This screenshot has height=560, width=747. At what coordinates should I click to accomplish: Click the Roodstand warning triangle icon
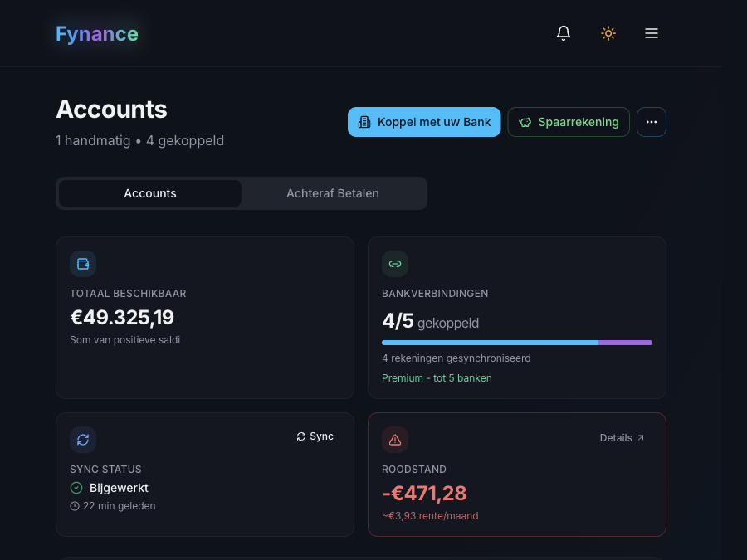[x=395, y=440]
